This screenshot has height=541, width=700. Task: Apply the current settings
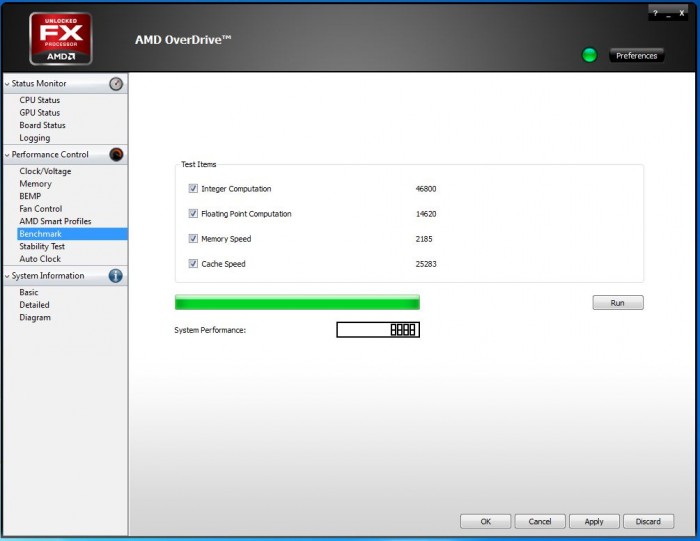tap(594, 521)
